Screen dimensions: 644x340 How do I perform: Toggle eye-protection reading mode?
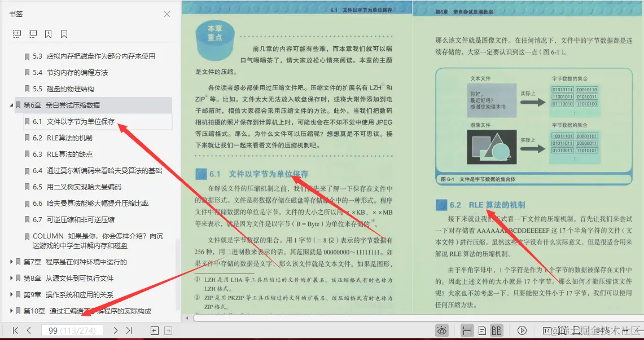point(442,330)
